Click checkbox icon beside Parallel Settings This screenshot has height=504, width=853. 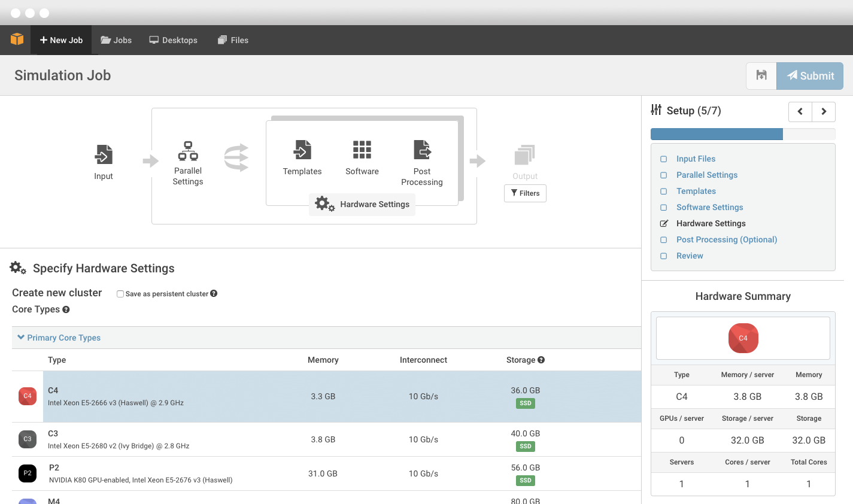[x=663, y=175]
